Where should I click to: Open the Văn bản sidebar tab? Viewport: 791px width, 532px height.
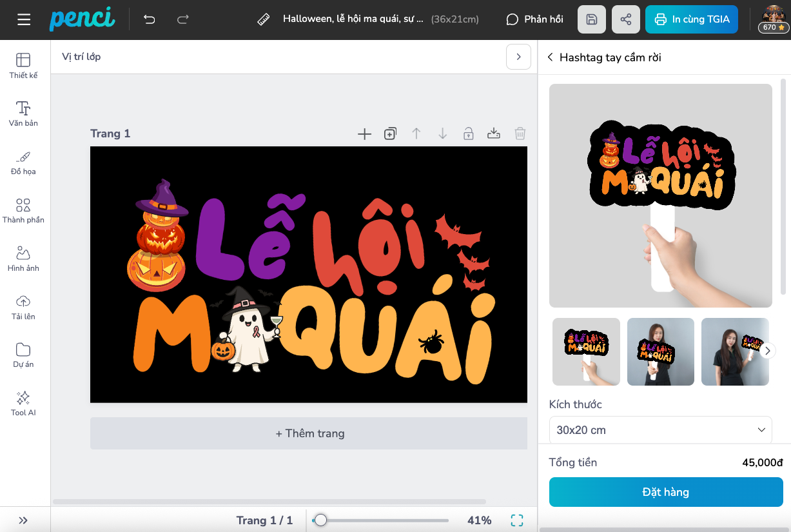click(23, 113)
